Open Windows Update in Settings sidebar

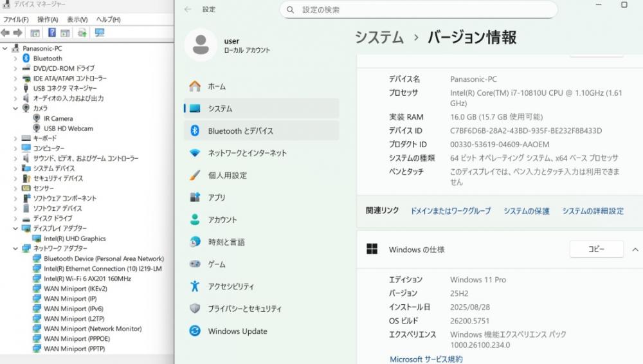(237, 331)
